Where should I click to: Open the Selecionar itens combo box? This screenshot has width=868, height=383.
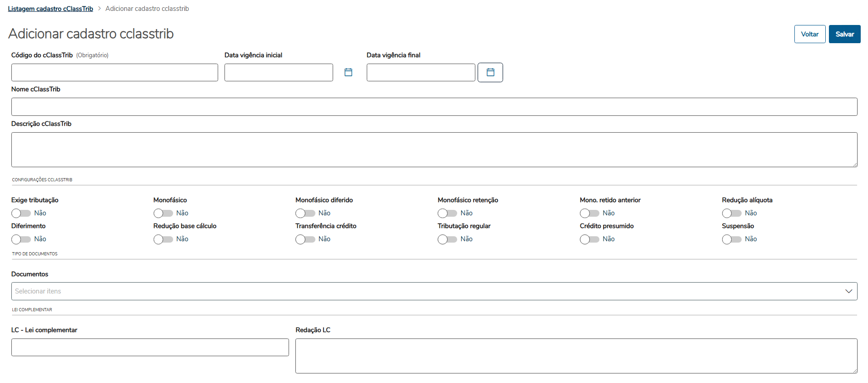(427, 291)
